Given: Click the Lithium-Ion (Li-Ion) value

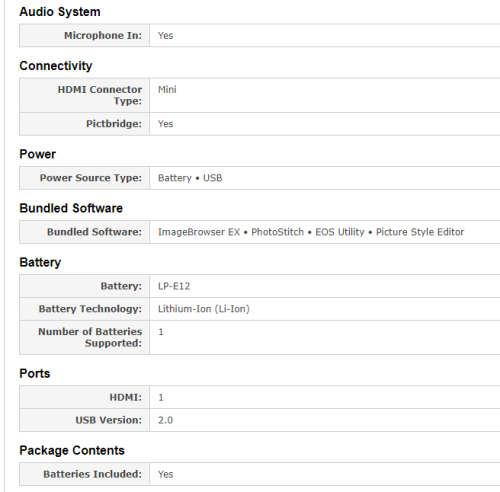Looking at the screenshot, I should (x=204, y=309).
